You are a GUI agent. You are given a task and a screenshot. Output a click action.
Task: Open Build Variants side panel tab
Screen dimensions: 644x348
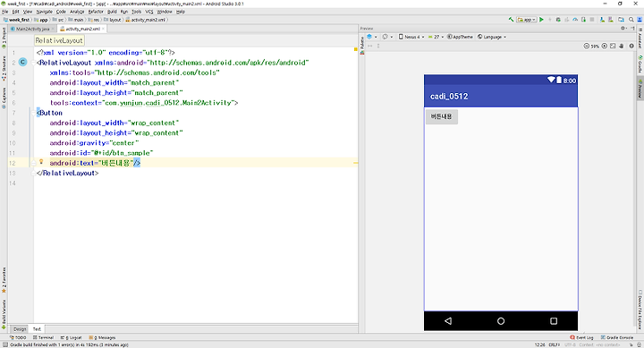point(4,314)
